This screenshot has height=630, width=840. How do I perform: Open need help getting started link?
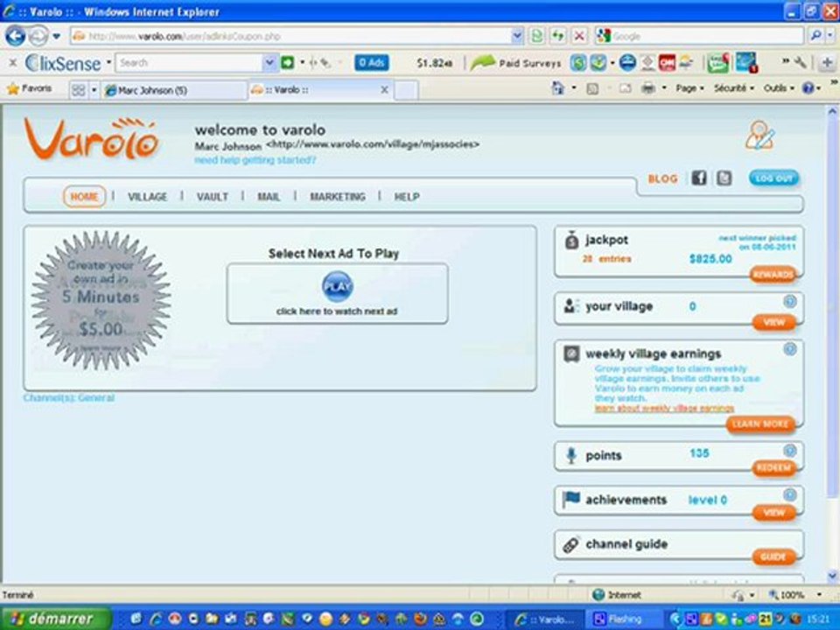(255, 159)
